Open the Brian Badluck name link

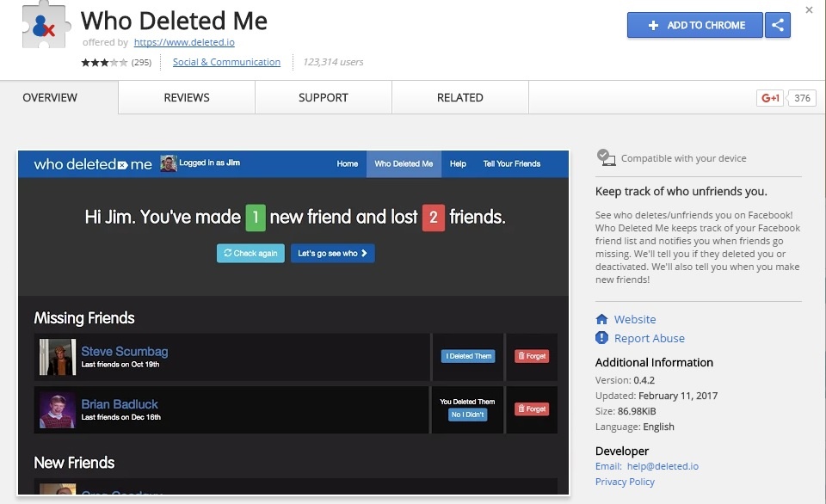[120, 404]
